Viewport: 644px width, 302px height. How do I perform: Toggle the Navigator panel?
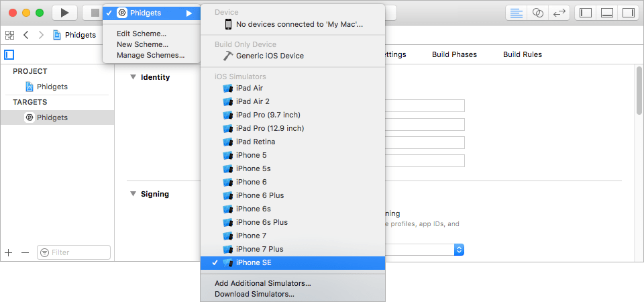point(585,13)
